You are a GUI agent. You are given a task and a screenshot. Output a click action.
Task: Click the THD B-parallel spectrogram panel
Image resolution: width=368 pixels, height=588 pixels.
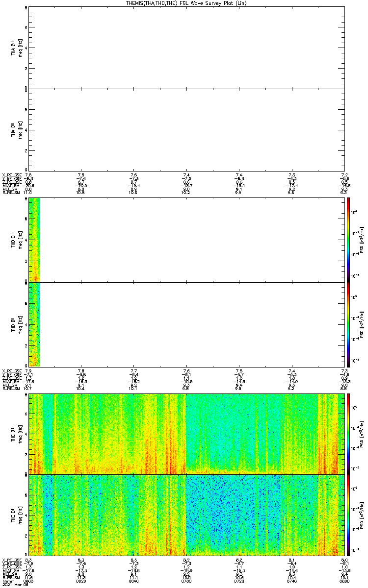[x=186, y=324]
